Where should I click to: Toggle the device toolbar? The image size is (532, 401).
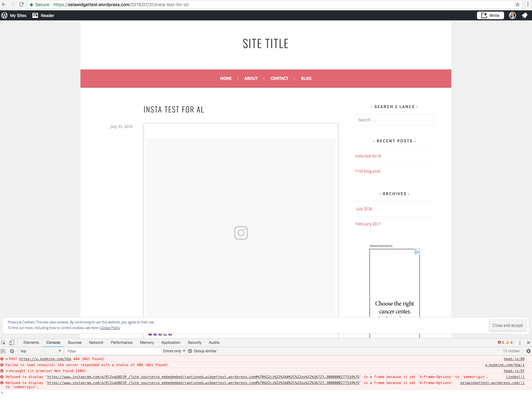point(11,342)
